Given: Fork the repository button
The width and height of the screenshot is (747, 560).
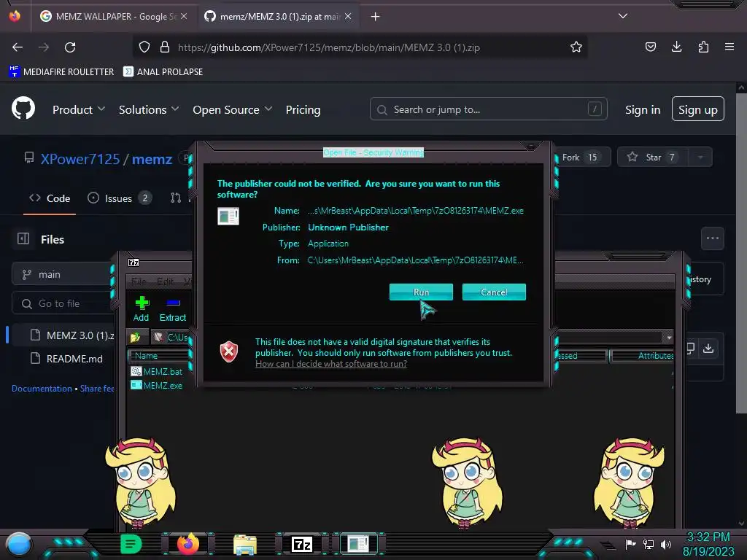Looking at the screenshot, I should pos(582,157).
